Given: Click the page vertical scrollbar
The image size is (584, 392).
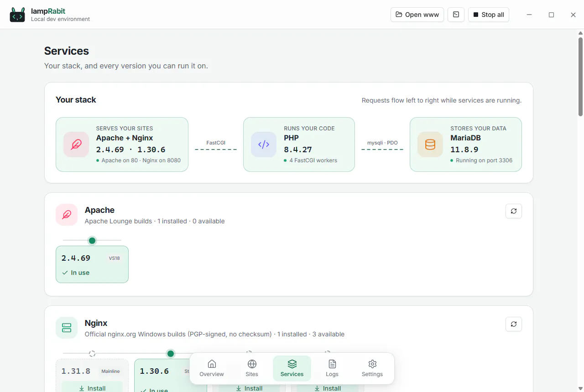Looking at the screenshot, I should pos(581,77).
